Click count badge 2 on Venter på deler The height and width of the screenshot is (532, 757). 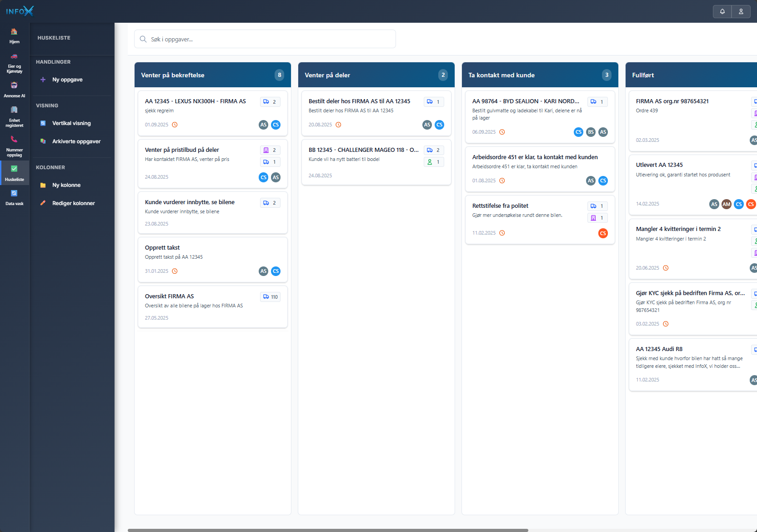(x=443, y=75)
